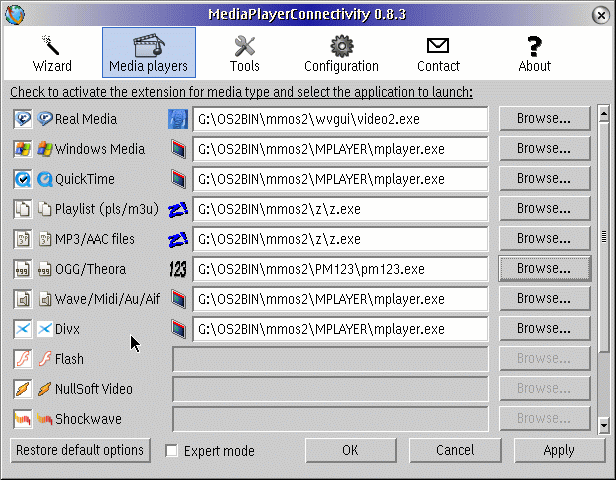Click the Windows Media label icon

tap(45, 149)
